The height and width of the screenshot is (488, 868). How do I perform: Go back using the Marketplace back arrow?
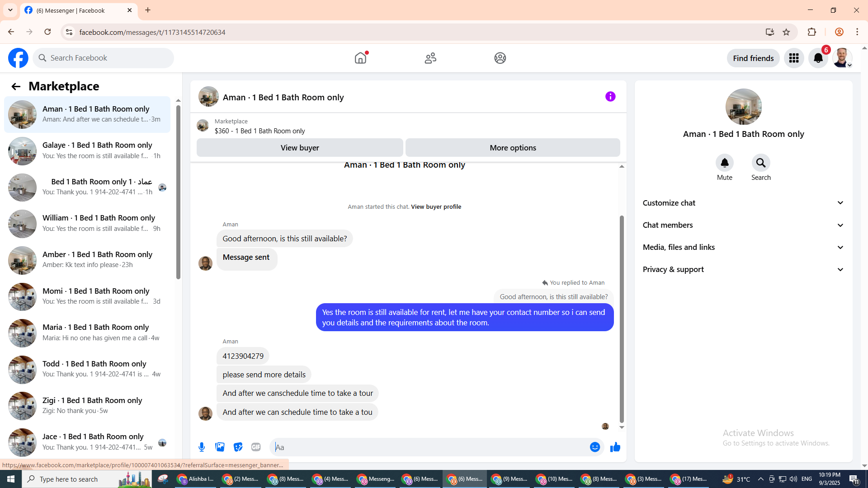point(16,86)
